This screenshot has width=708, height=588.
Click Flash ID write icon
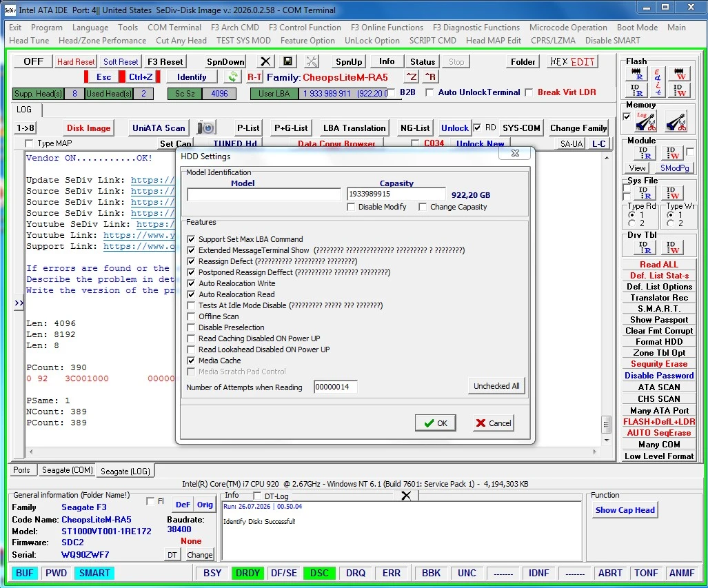tap(679, 90)
